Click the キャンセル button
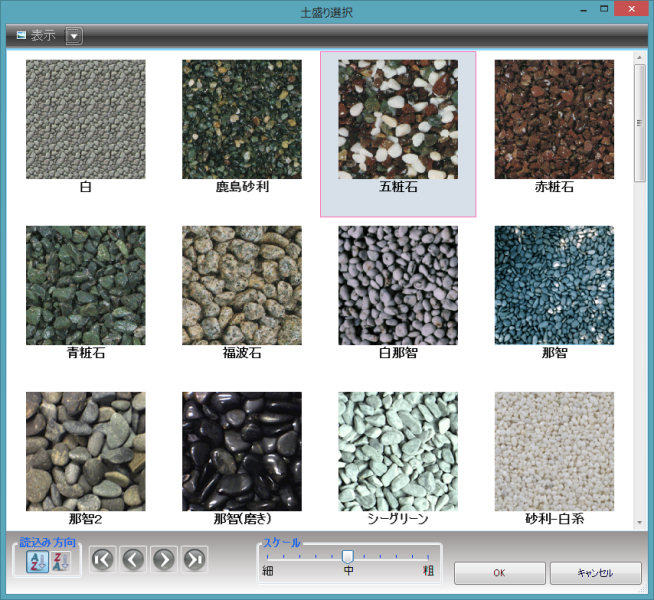This screenshot has height=600, width=654. (x=595, y=573)
